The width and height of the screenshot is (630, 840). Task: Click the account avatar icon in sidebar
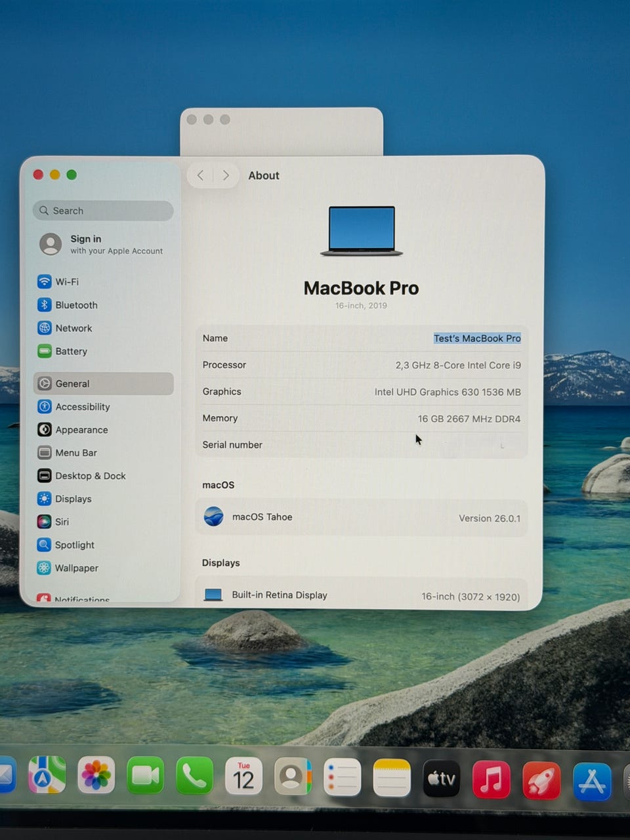(51, 244)
